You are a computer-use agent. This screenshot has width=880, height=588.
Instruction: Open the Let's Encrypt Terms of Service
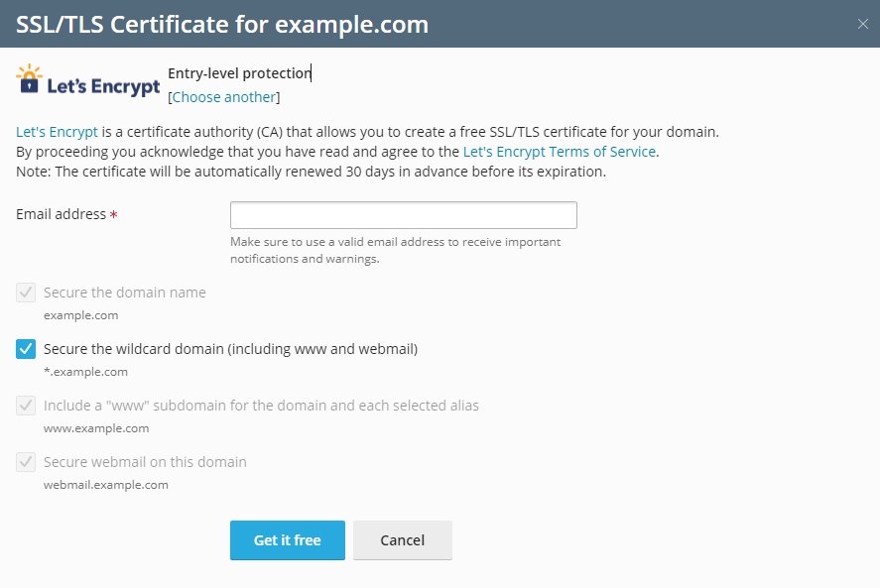click(x=561, y=151)
